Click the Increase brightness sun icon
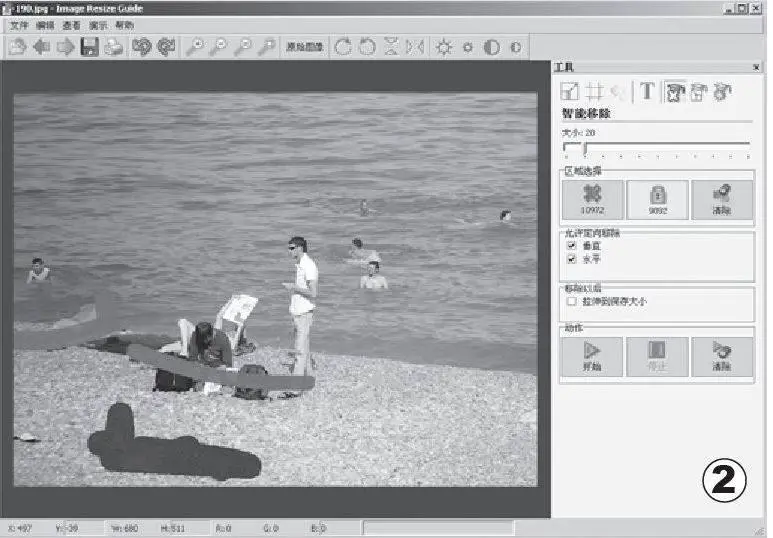Image resolution: width=773 pixels, height=538 pixels. pyautogui.click(x=443, y=47)
